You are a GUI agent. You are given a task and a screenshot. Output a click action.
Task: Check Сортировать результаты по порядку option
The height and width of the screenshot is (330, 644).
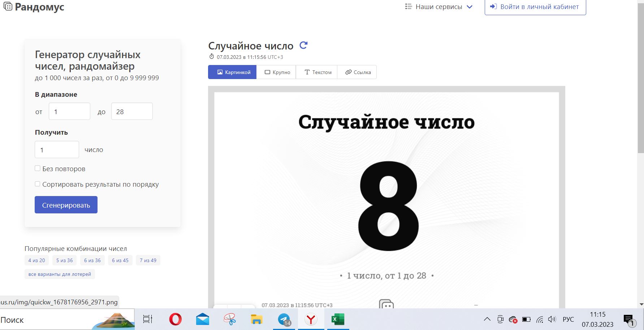(38, 184)
